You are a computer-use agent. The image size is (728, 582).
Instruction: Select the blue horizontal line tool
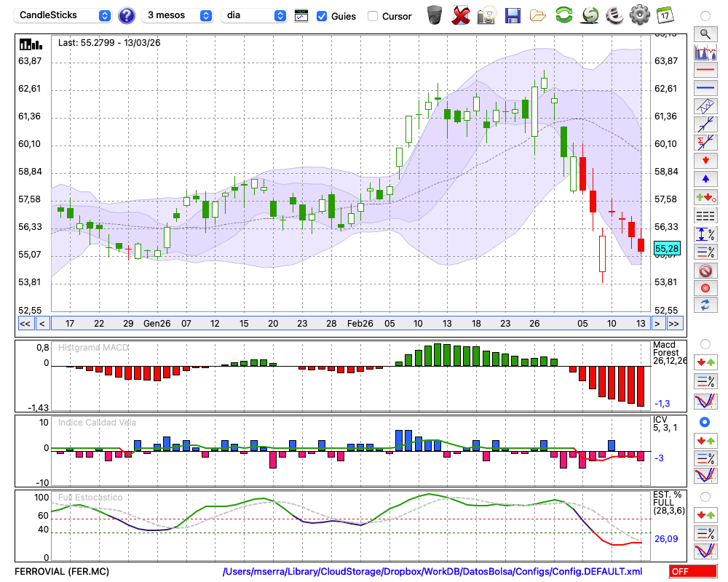pyautogui.click(x=705, y=88)
